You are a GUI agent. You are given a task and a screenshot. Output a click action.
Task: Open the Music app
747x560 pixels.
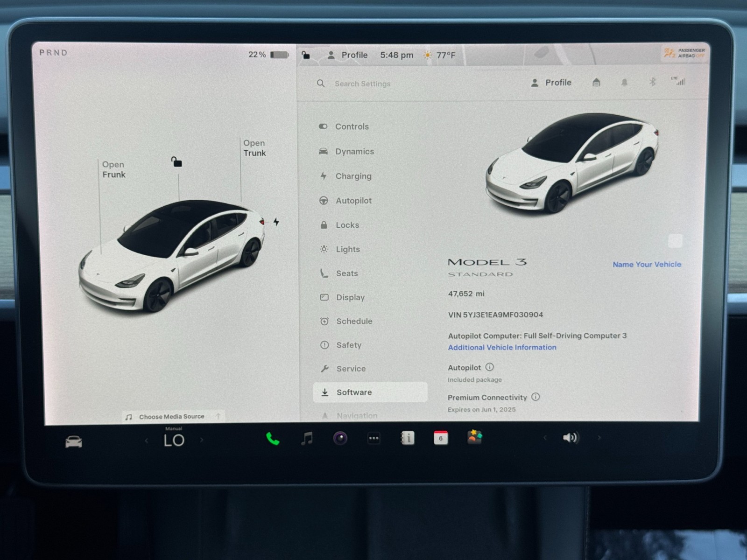click(307, 438)
